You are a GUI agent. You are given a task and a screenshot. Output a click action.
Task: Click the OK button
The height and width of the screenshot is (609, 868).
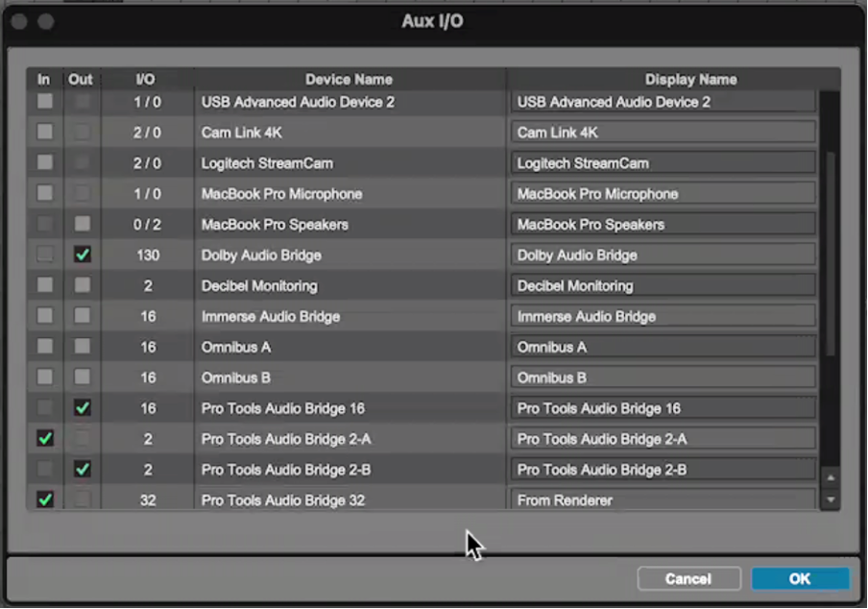800,578
